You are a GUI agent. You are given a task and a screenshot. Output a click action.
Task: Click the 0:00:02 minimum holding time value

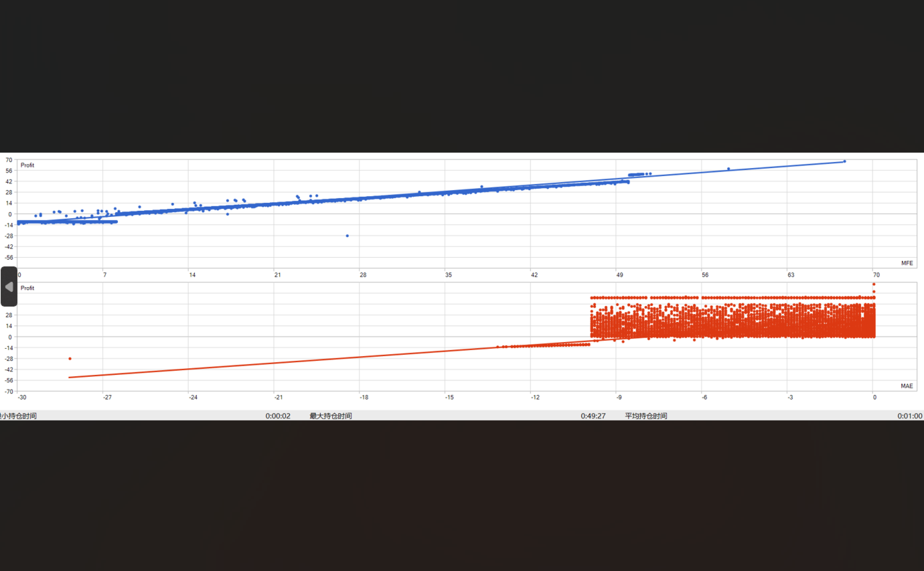click(x=278, y=416)
